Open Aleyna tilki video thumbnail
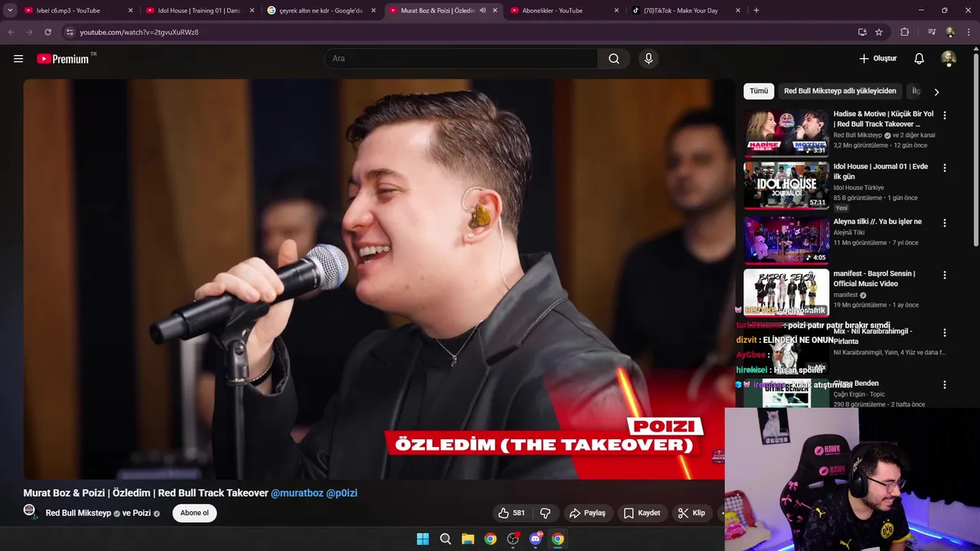Image resolution: width=980 pixels, height=551 pixels. click(x=786, y=240)
